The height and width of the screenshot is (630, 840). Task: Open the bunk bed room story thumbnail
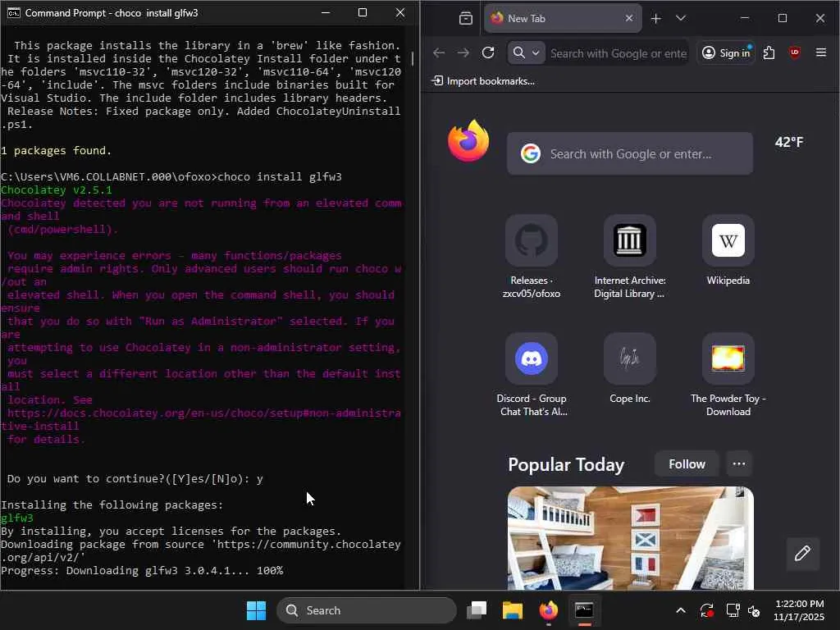coord(631,538)
